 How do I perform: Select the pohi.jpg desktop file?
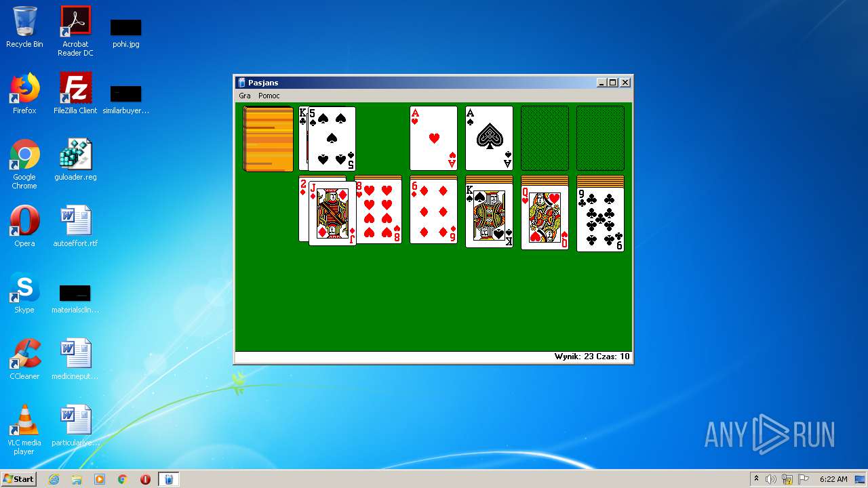[126, 33]
